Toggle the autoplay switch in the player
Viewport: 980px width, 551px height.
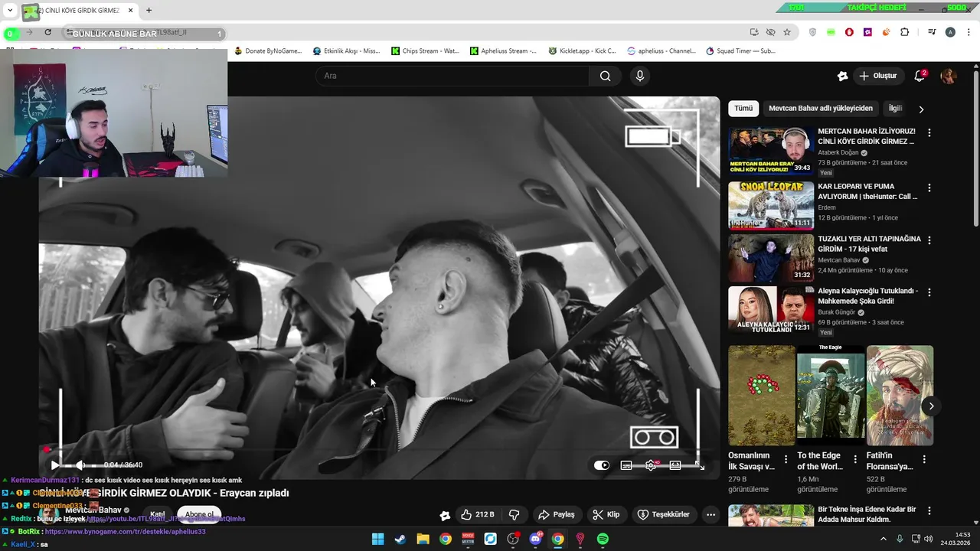coord(602,465)
